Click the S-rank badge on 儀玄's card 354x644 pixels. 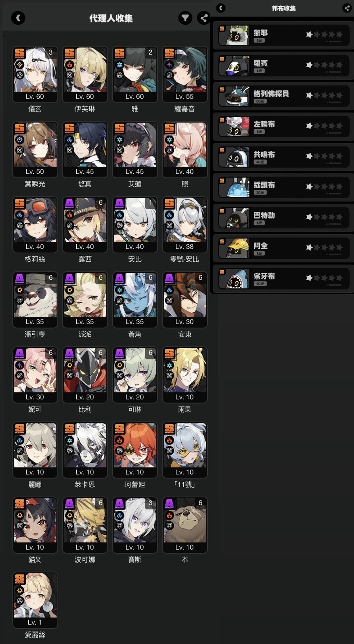19,53
